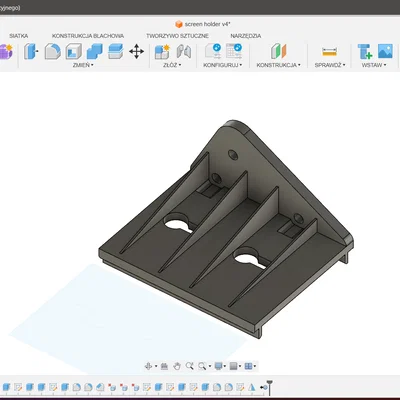
Task: Open the Viewports dropdown arrow
Action: pos(255,366)
